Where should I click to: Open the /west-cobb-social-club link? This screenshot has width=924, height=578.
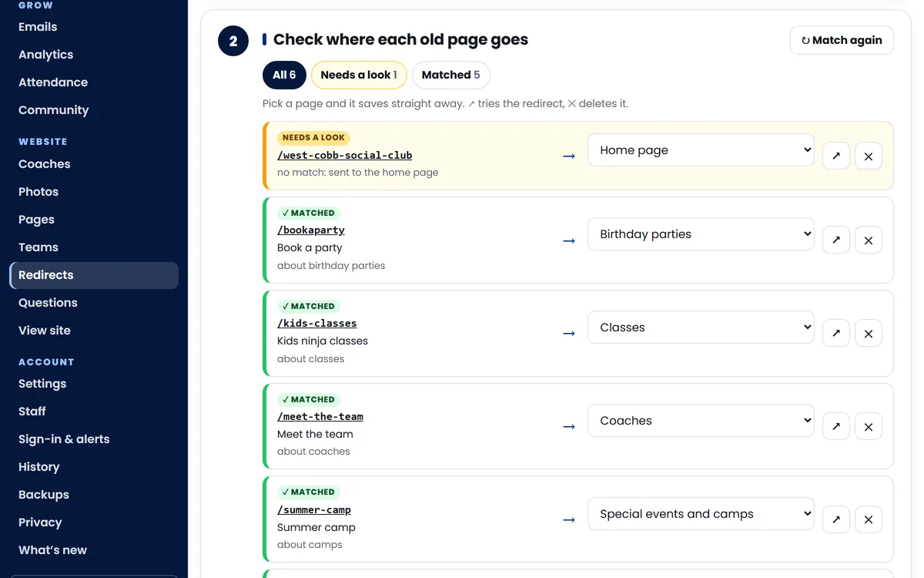(x=345, y=155)
